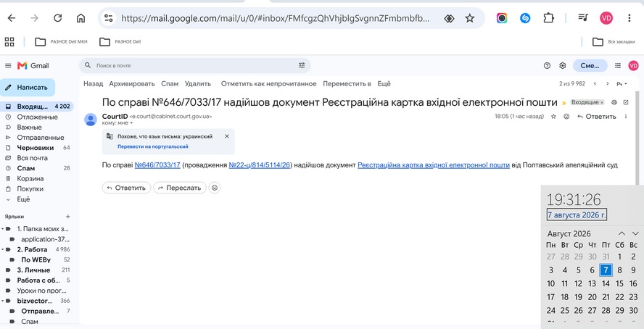The image size is (644, 329).
Task: Reload the Gmail page
Action: (58, 18)
